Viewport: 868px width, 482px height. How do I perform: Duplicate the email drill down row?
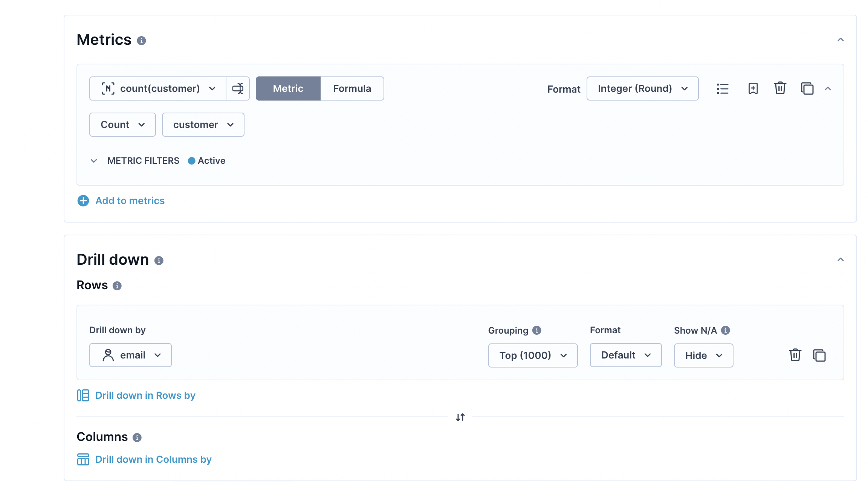click(x=819, y=355)
